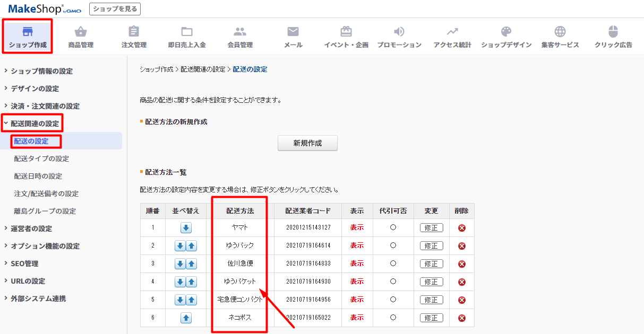Screen dimensions: 644x334
Task: Click ショップ作成 in the breadcrumb
Action: pos(157,69)
